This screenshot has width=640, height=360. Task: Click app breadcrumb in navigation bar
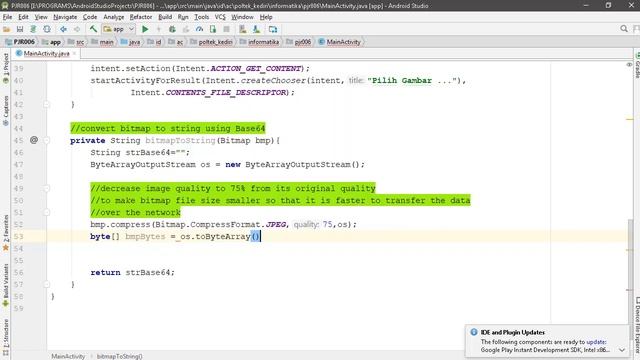(x=52, y=42)
